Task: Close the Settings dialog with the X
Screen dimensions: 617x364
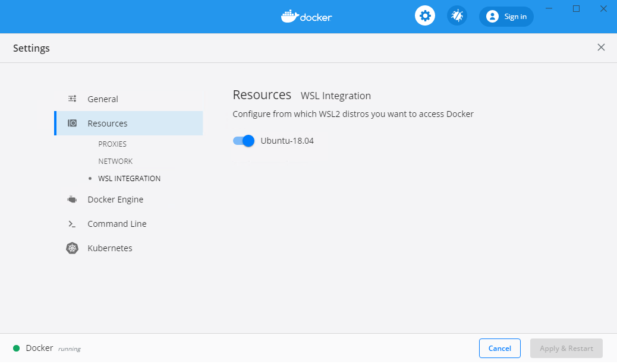Action: click(601, 48)
